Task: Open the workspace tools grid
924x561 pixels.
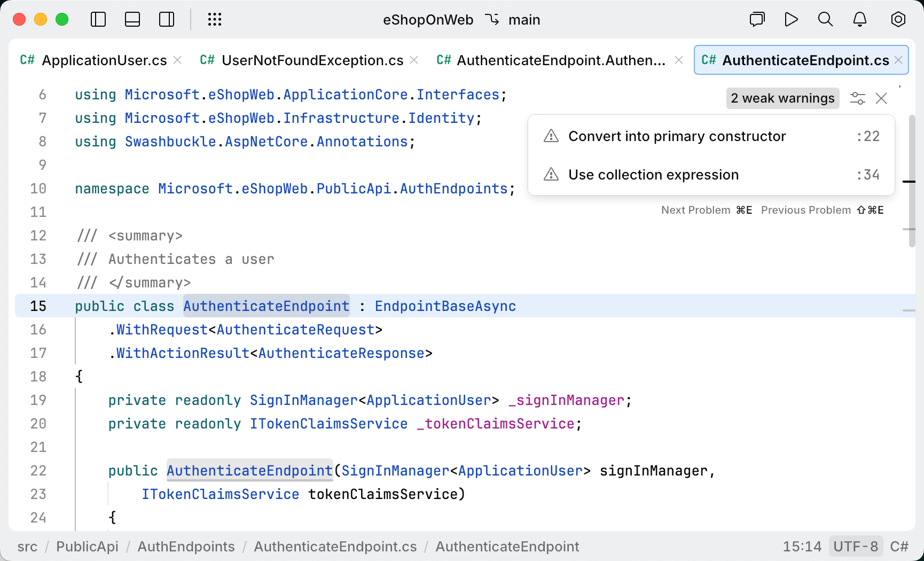Action: (215, 19)
